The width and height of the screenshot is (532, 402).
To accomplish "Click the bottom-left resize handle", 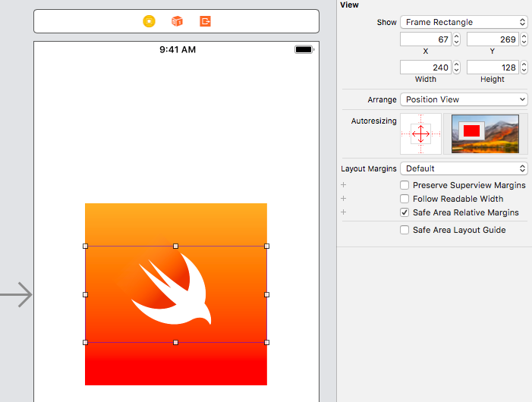I will pos(85,342).
